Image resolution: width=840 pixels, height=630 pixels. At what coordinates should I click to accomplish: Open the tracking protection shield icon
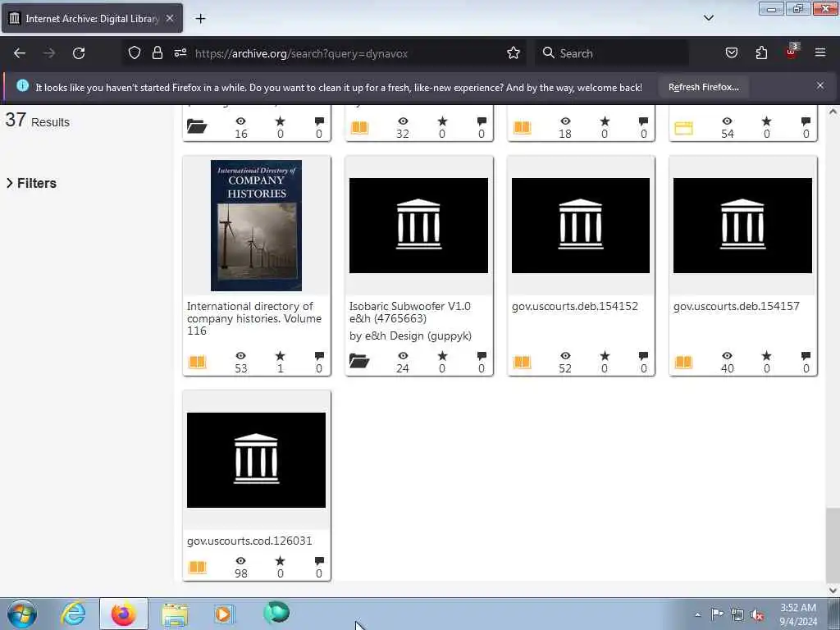[135, 53]
